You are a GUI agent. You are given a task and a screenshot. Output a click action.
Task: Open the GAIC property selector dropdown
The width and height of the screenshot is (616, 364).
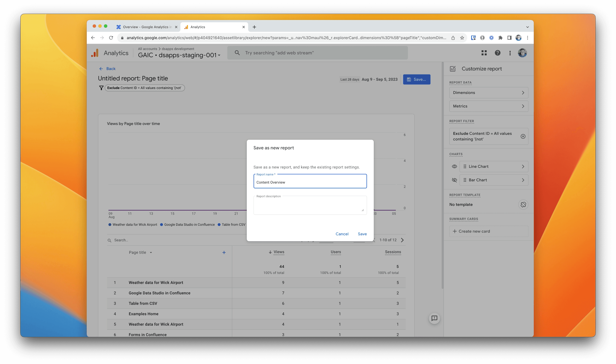[179, 55]
